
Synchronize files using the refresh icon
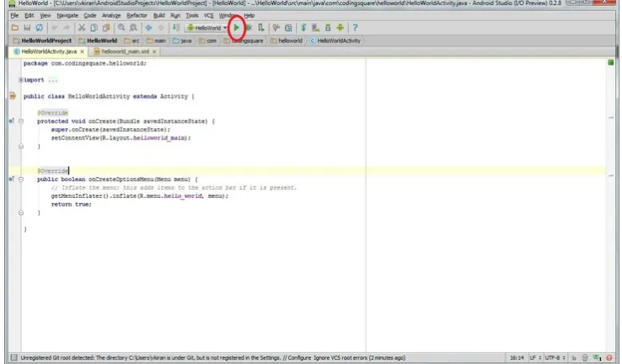coord(40,28)
